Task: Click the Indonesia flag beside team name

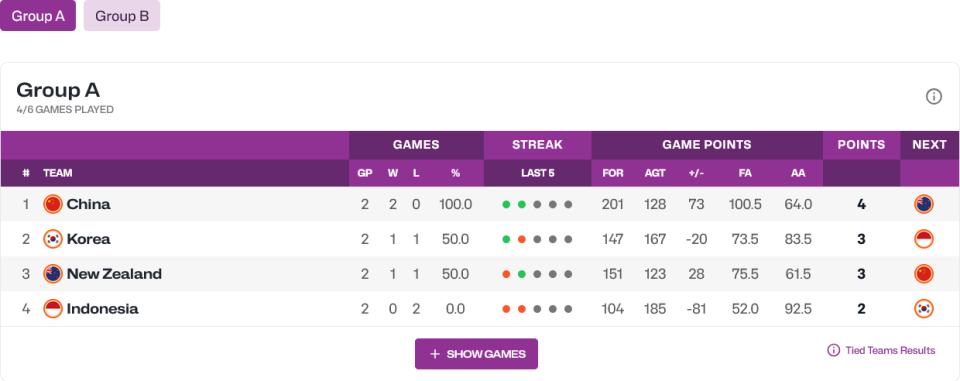Action: 53,309
